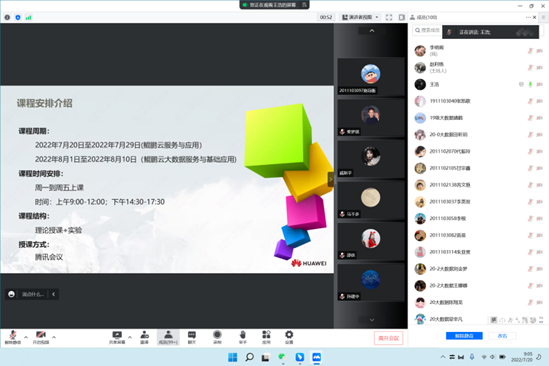Toggle the members (99+) panel button

[168, 338]
